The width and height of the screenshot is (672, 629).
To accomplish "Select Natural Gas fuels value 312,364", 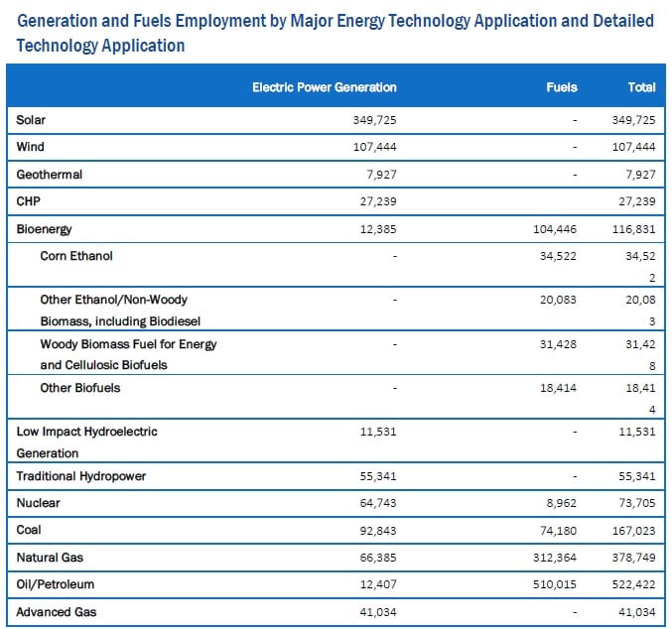I will click(555, 558).
